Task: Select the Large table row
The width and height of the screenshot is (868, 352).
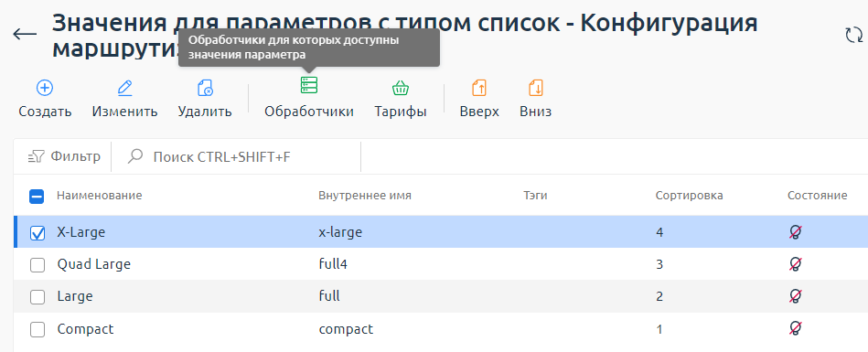Action: click(441, 296)
